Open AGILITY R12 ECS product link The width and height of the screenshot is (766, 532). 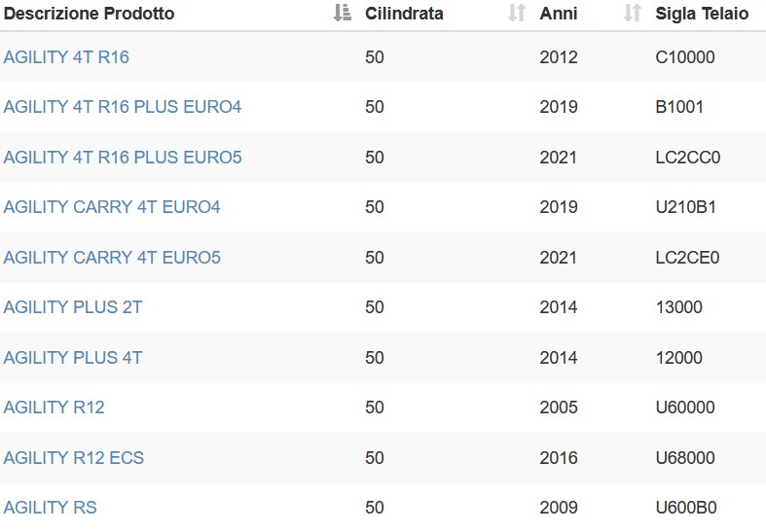74,457
